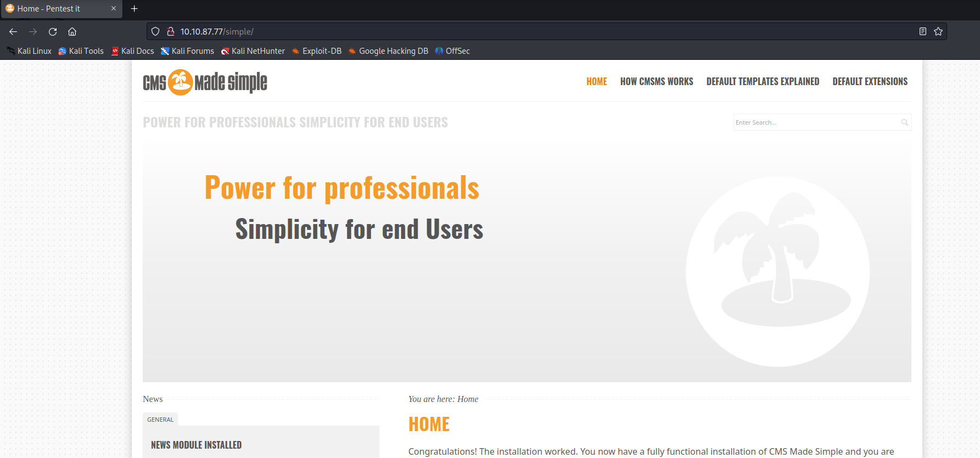Click the browser forward arrow
This screenshot has height=458, width=980.
click(x=33, y=32)
